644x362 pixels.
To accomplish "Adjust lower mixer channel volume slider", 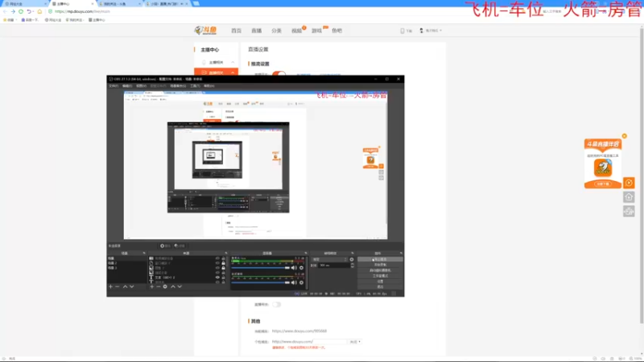I will pyautogui.click(x=261, y=282).
